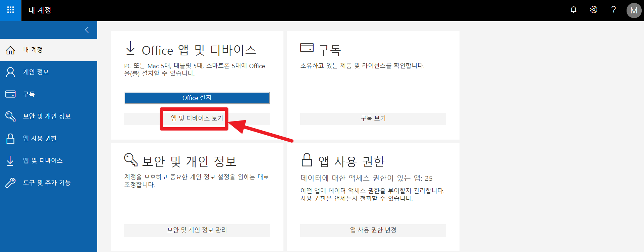Open 보안 및 개인 정보 sidebar item
The width and height of the screenshot is (644, 252).
click(49, 116)
